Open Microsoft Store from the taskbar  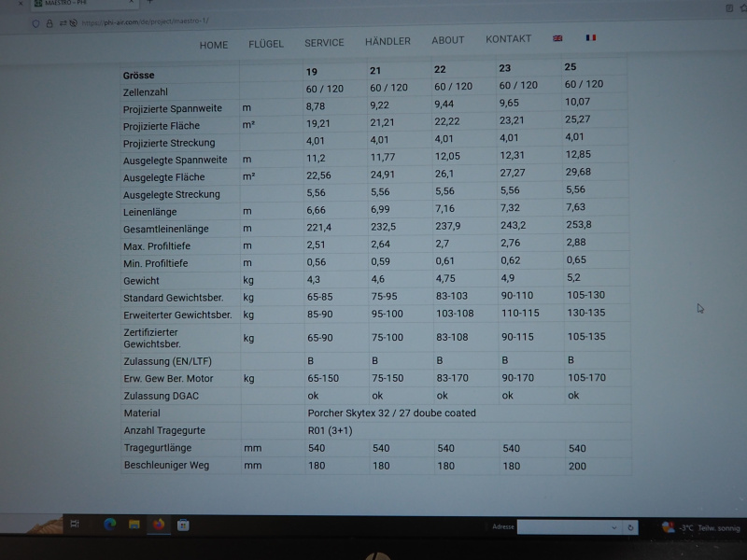[x=183, y=525]
